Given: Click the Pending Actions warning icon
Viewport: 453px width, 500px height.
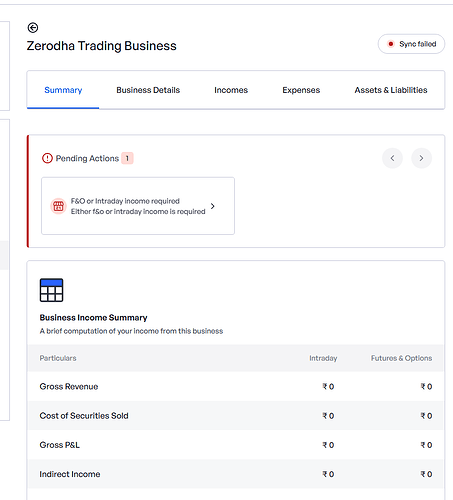Looking at the screenshot, I should coord(47,158).
